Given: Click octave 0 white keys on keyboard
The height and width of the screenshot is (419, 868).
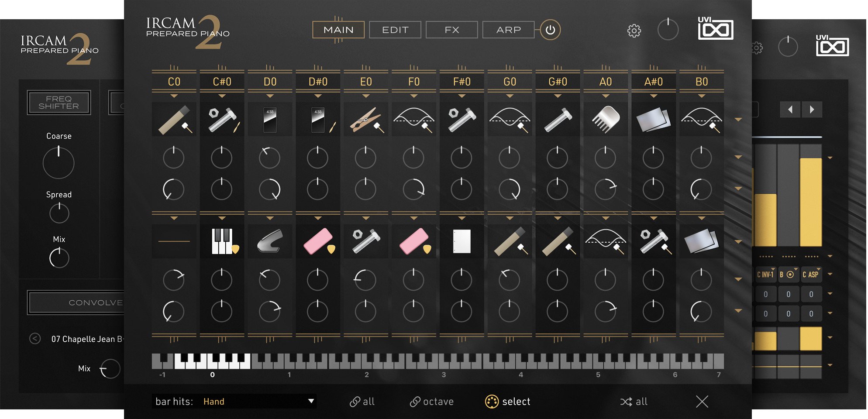Looking at the screenshot, I should (212, 361).
